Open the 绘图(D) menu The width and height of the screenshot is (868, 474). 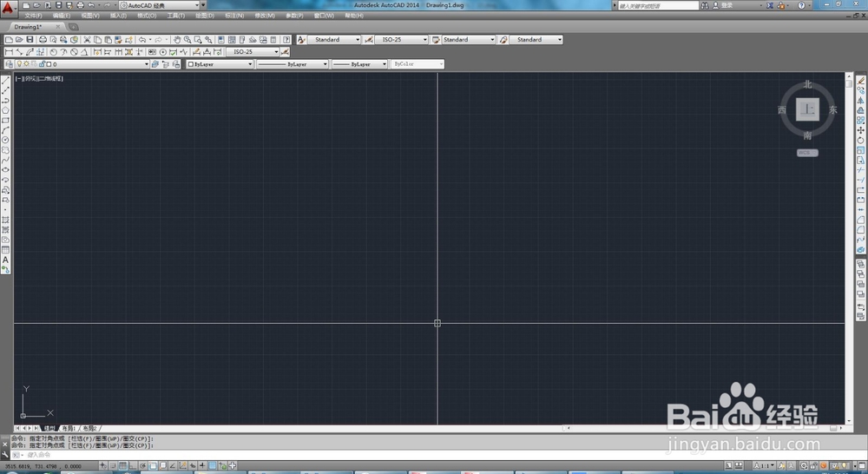click(204, 16)
